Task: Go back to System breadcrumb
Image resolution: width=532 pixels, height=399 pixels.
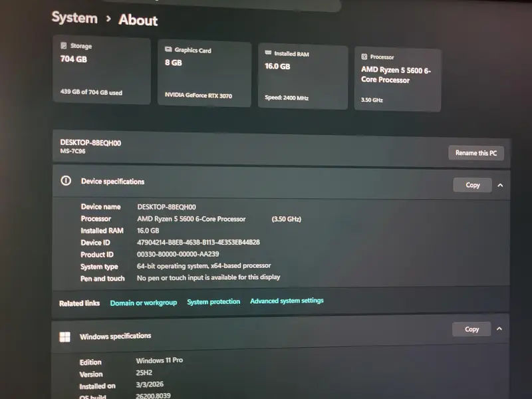Action: pyautogui.click(x=74, y=18)
